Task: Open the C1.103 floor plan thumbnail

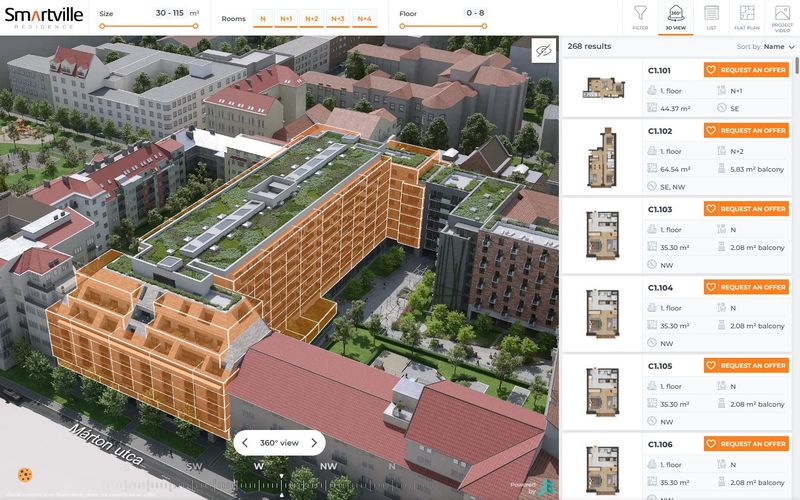Action: (x=603, y=236)
